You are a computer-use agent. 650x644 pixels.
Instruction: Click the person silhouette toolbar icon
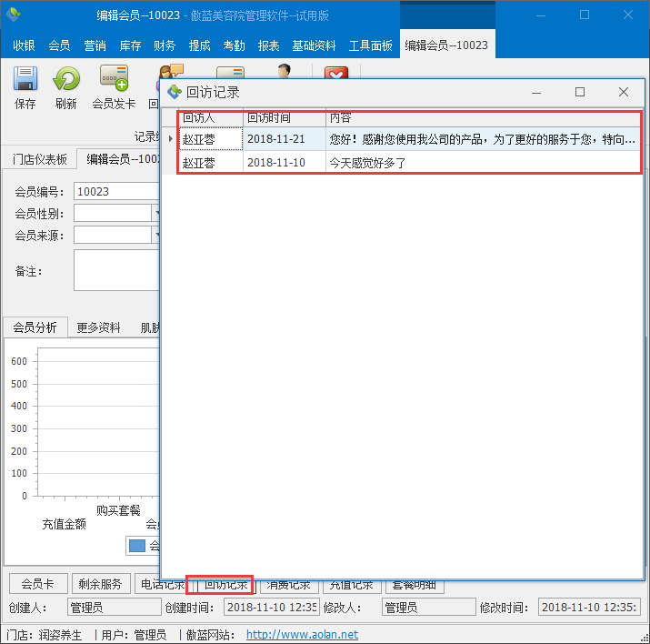[x=284, y=71]
